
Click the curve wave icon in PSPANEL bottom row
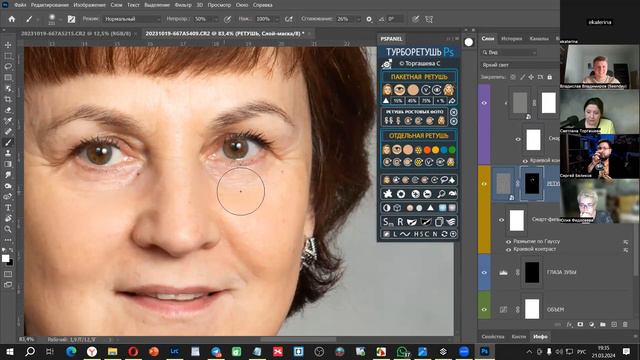coord(404,234)
